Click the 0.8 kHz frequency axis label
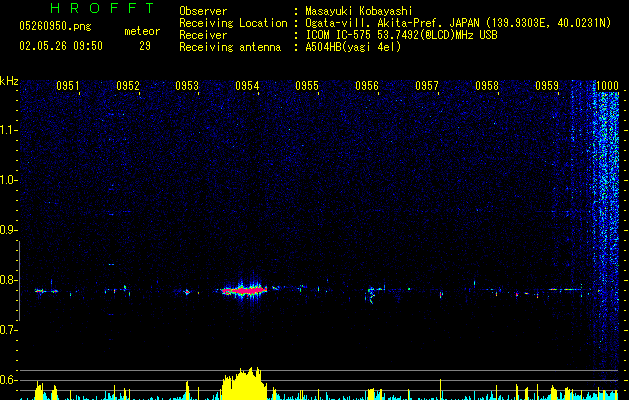 (x=8, y=280)
